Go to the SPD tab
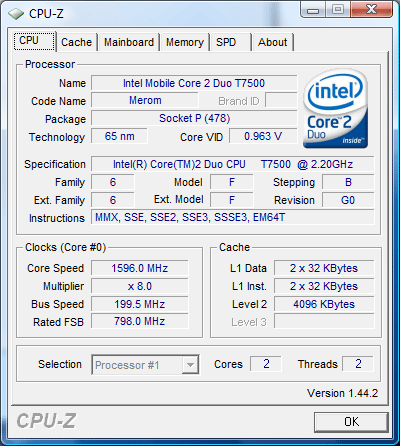Image resolution: width=400 pixels, height=446 pixels. point(230,42)
